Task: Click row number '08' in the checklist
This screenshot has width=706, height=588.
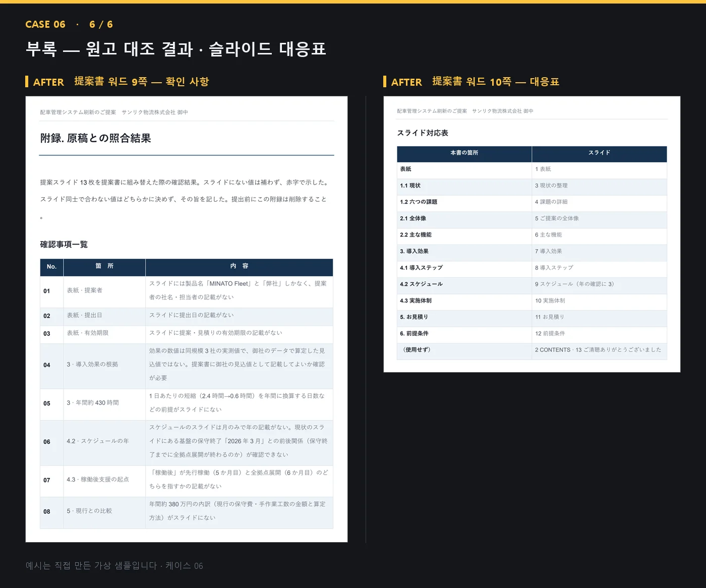Action: [47, 511]
